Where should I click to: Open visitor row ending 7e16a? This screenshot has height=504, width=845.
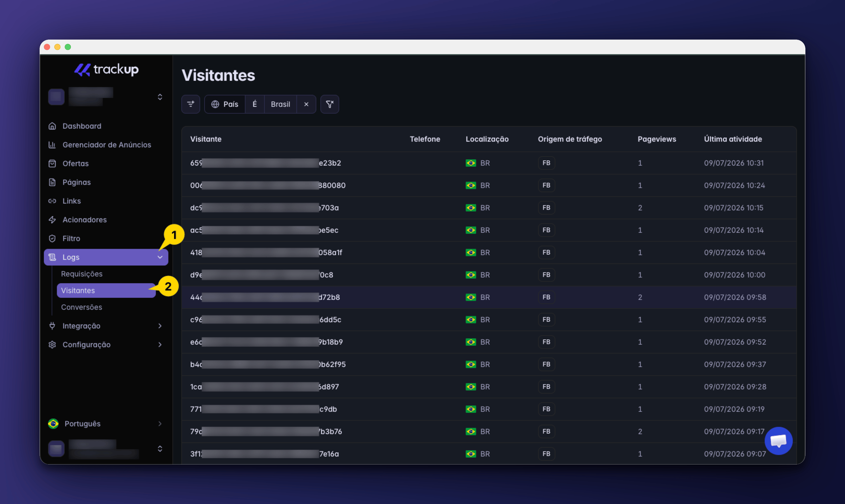(x=489, y=454)
